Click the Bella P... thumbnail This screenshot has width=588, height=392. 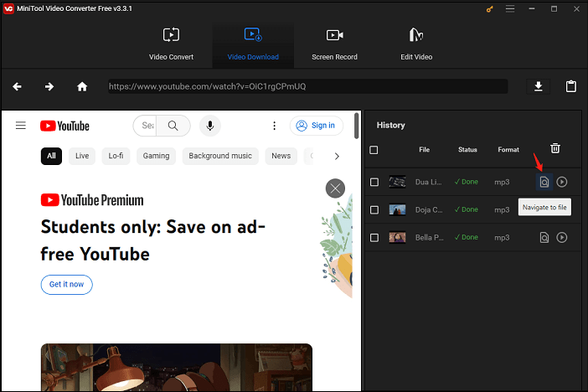point(397,237)
